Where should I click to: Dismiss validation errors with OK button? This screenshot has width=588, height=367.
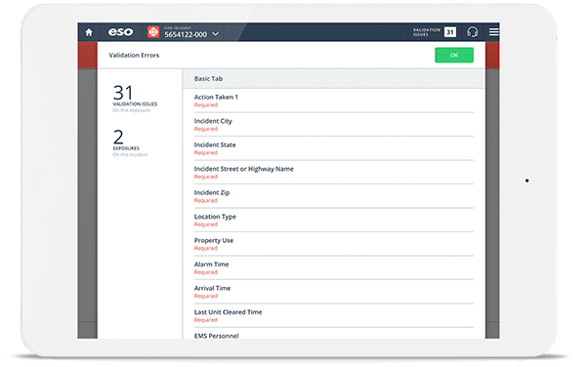[x=454, y=55]
